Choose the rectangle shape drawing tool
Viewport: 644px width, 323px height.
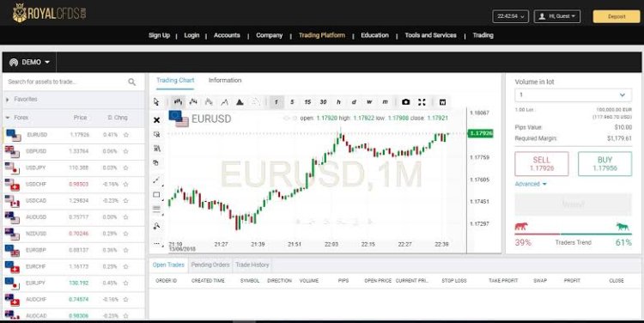click(156, 195)
